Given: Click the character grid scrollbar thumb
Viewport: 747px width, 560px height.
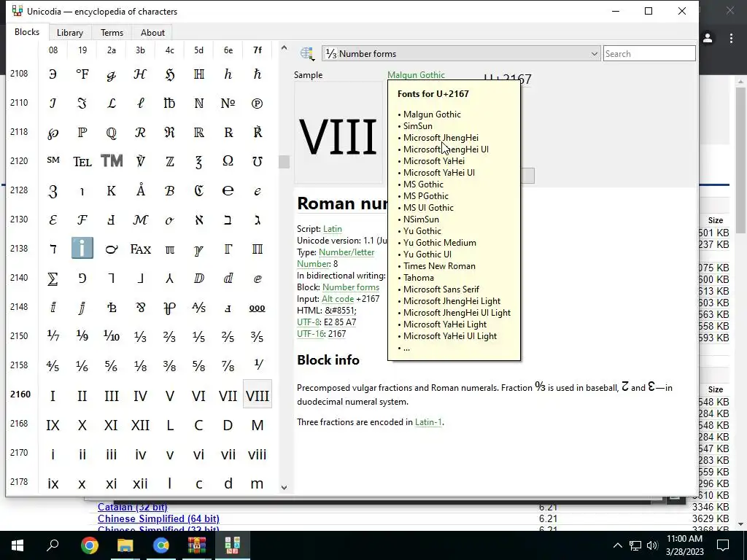Looking at the screenshot, I should pyautogui.click(x=284, y=162).
